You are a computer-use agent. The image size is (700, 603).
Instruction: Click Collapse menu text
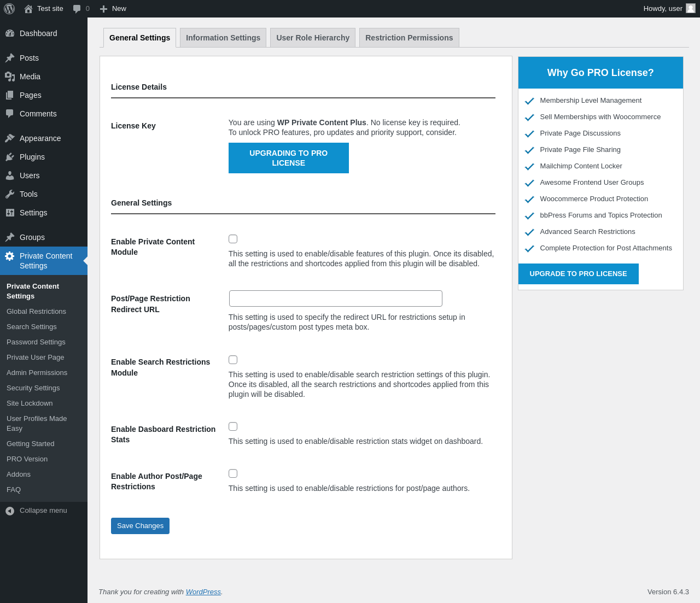click(x=43, y=511)
